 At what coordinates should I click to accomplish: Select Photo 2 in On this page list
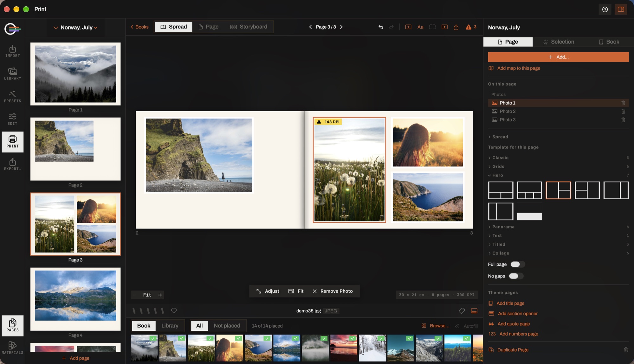point(558,111)
